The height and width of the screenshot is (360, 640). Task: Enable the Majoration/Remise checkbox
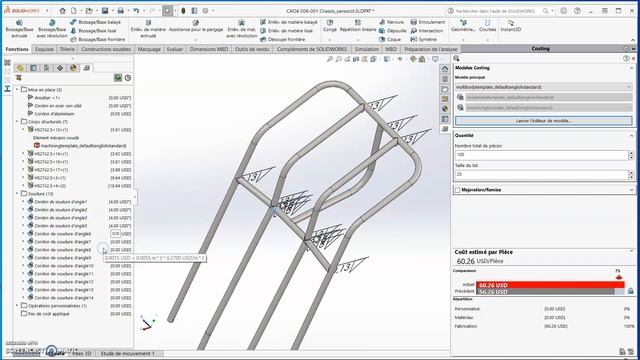point(458,190)
